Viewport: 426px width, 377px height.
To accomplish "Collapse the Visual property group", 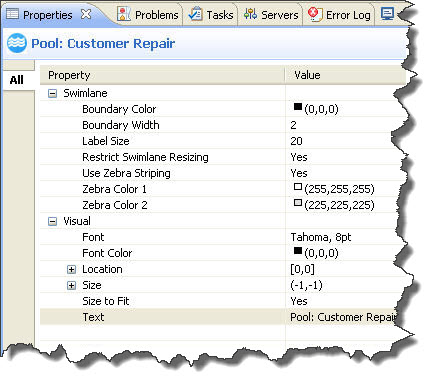I will tap(52, 221).
